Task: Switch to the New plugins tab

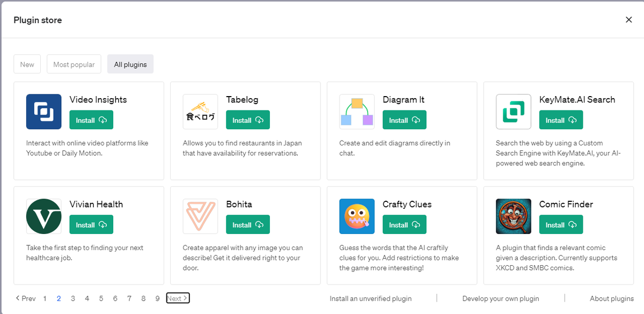Action: pyautogui.click(x=27, y=64)
